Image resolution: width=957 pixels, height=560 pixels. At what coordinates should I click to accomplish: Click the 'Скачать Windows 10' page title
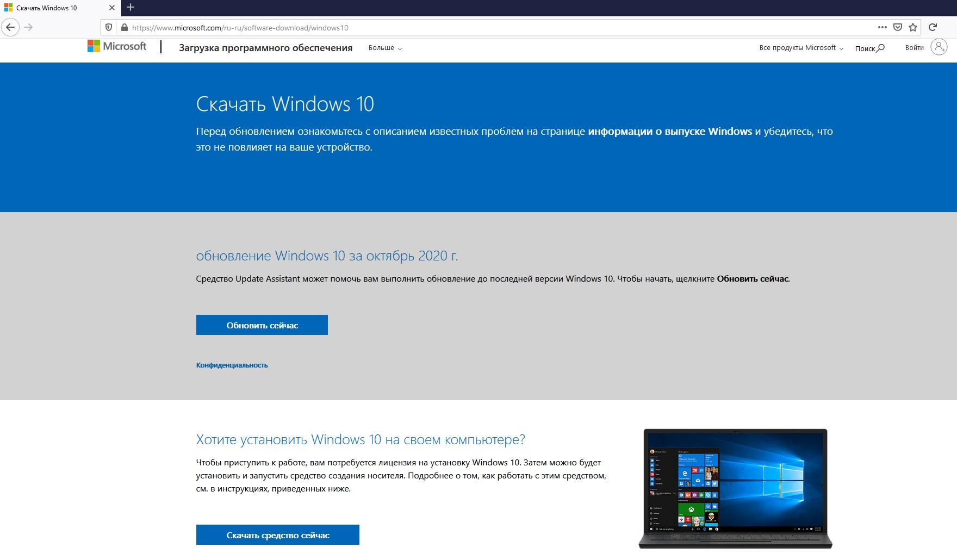(285, 104)
